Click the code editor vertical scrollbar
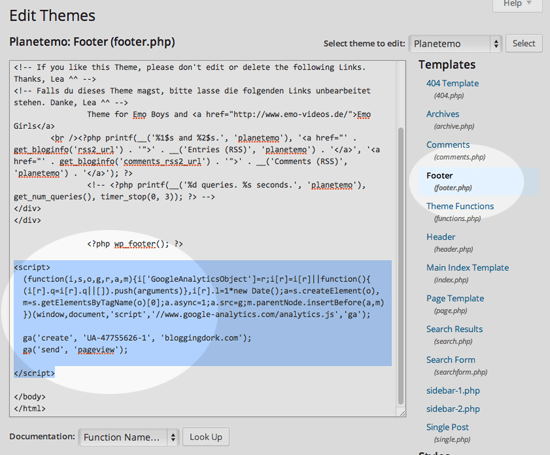 pyautogui.click(x=401, y=266)
